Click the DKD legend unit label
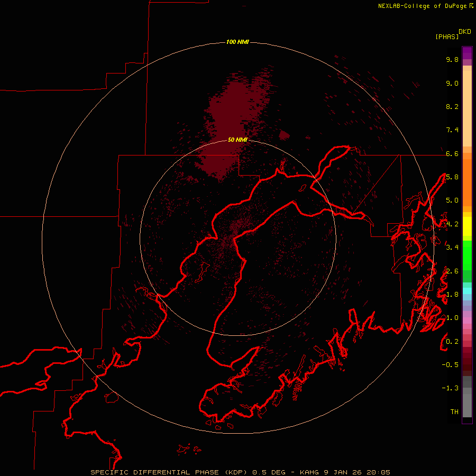 pyautogui.click(x=465, y=32)
